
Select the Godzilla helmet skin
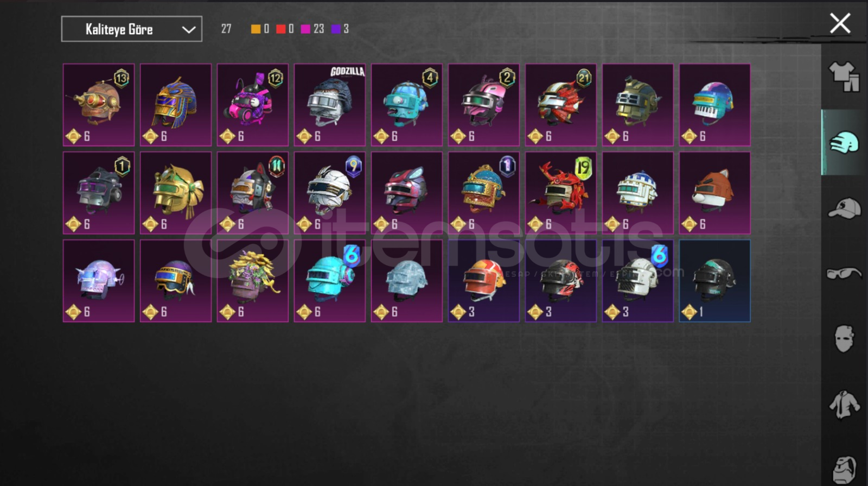(330, 105)
